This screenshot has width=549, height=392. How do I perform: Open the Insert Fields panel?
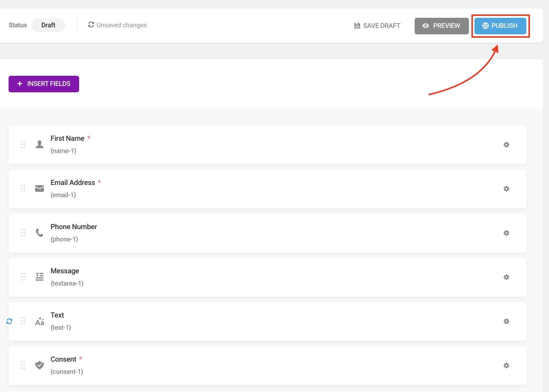pyautogui.click(x=44, y=84)
